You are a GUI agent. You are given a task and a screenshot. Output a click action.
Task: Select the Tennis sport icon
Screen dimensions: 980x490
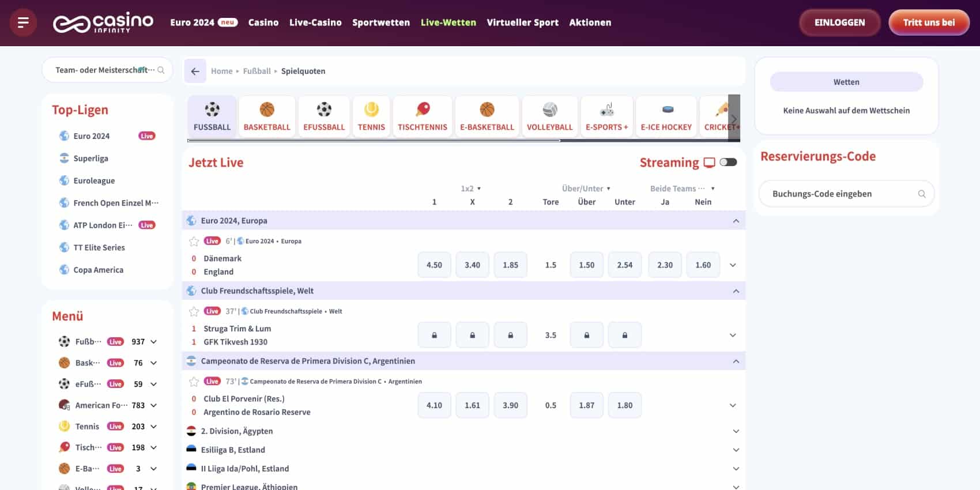click(371, 117)
